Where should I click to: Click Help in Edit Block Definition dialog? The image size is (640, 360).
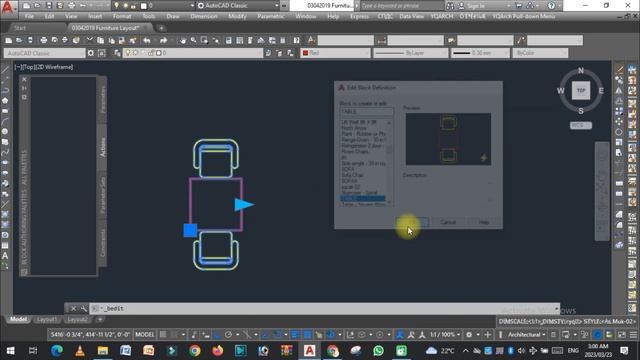click(x=484, y=222)
